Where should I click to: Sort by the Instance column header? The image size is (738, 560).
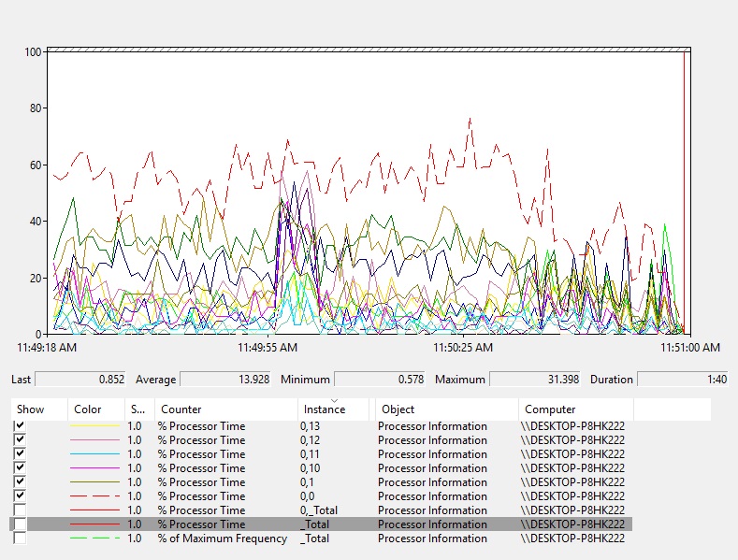334,409
